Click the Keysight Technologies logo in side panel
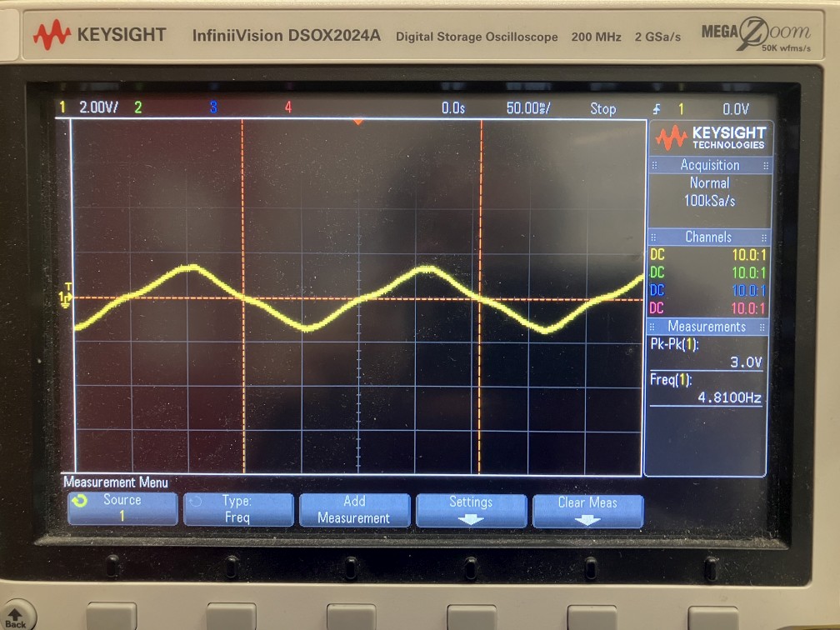The image size is (840, 630). click(709, 137)
